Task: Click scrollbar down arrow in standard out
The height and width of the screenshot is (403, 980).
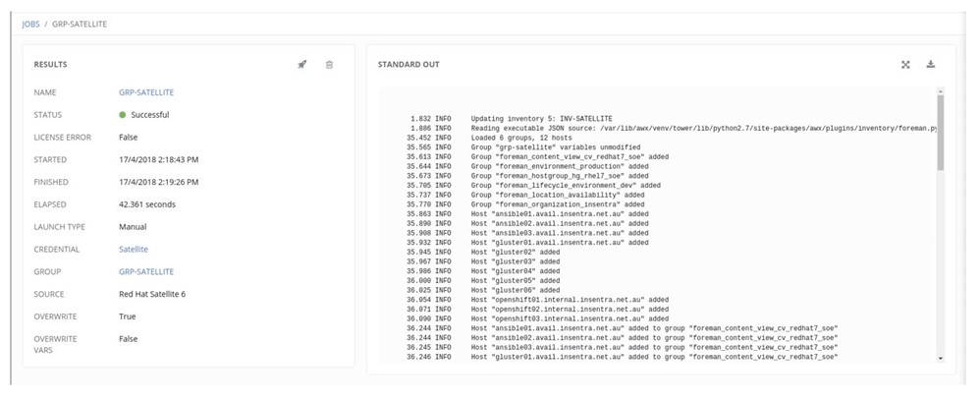Action: [941, 358]
